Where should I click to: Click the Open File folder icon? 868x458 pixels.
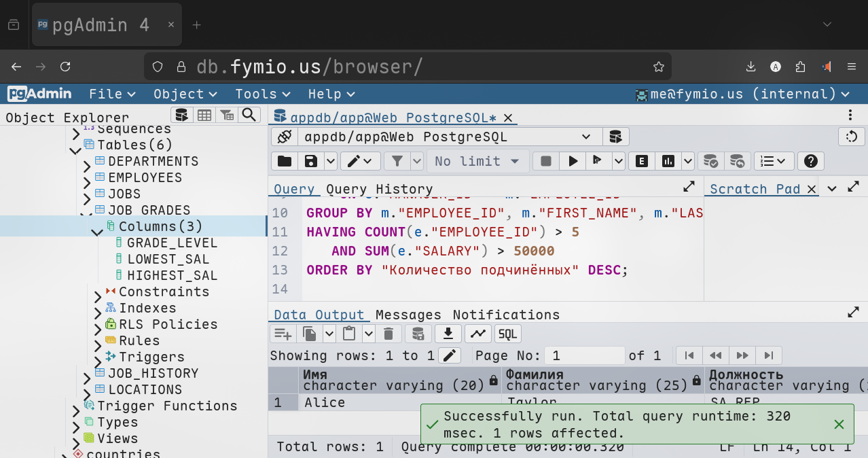(284, 161)
